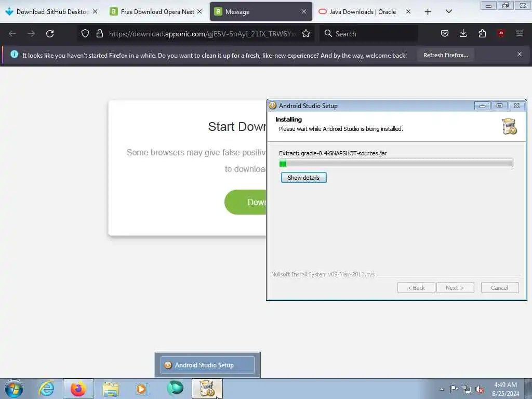This screenshot has height=399, width=532.
Task: Select the Message tab
Action: tap(261, 11)
